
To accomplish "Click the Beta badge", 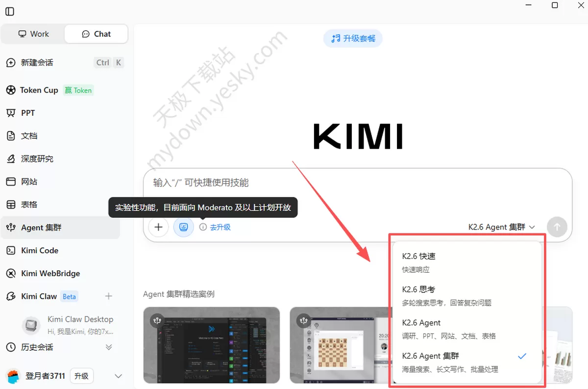I will [69, 296].
